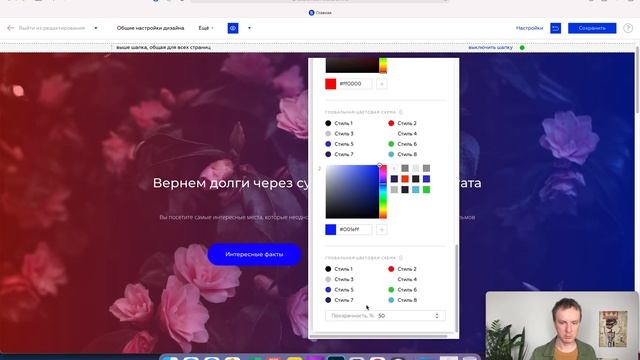Viewport: 640px width, 360px height.
Task: Click headline Вернем долги через суд
Action: pyautogui.click(x=231, y=183)
